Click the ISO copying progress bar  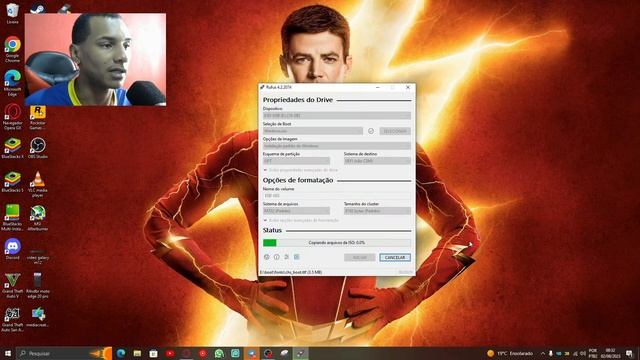click(x=337, y=243)
